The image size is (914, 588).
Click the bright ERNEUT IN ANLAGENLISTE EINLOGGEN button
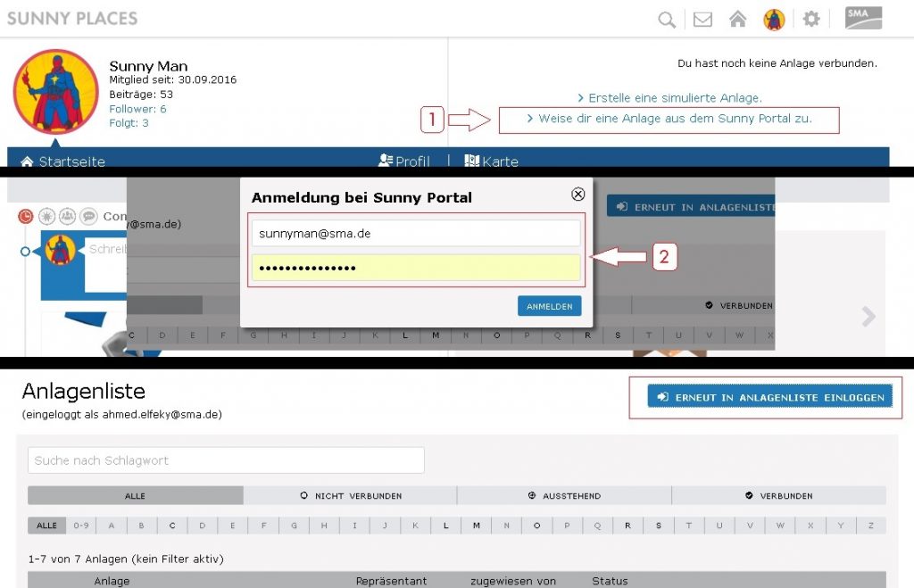tap(770, 397)
